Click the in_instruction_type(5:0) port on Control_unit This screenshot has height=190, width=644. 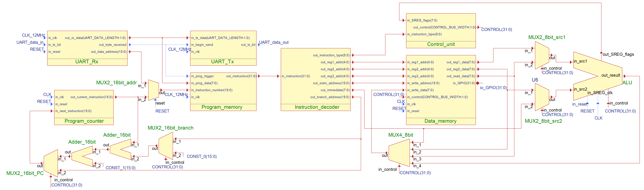[x=424, y=34]
